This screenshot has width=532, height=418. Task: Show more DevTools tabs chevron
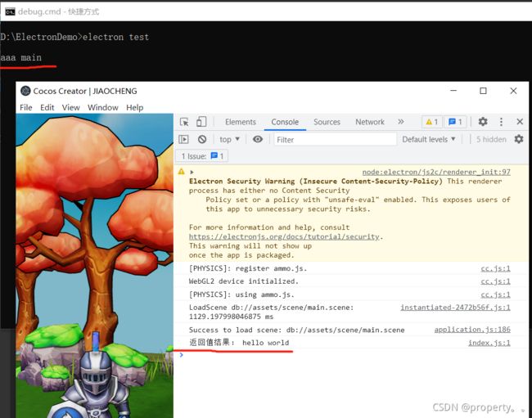pos(401,122)
